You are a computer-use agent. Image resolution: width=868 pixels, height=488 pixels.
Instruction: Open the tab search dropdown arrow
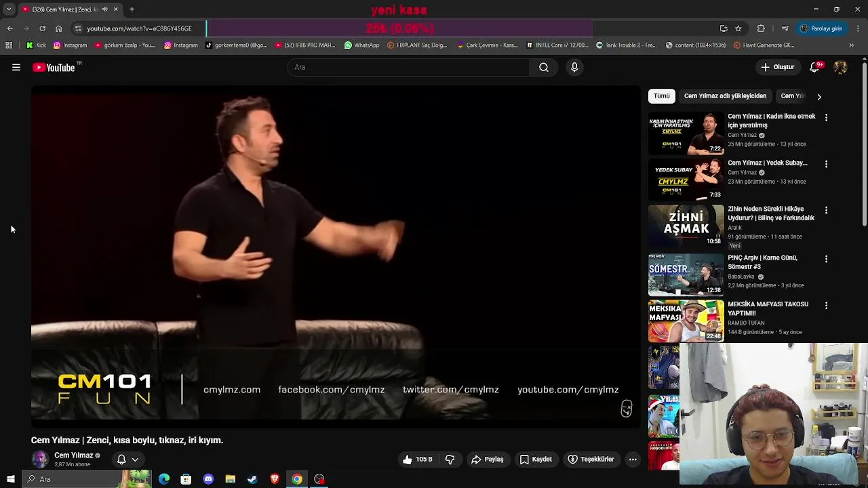click(x=9, y=9)
